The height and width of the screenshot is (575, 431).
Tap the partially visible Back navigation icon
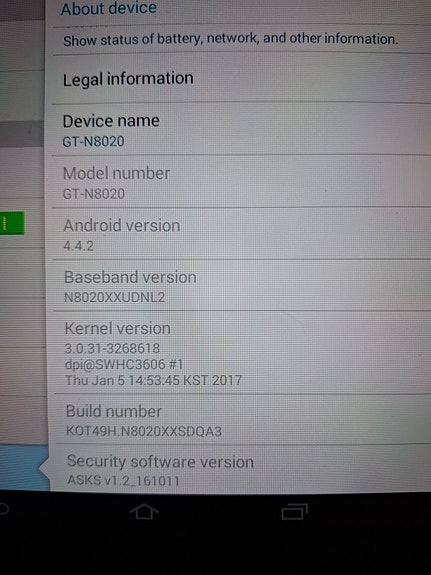click(4, 509)
